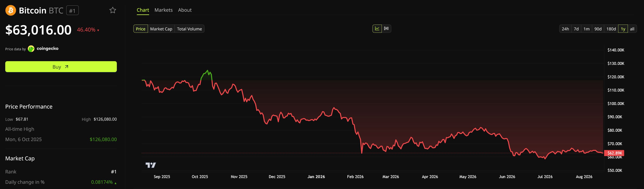The image size is (644, 189).
Task: Click the 0.08174% daily change value
Action: pyautogui.click(x=102, y=182)
